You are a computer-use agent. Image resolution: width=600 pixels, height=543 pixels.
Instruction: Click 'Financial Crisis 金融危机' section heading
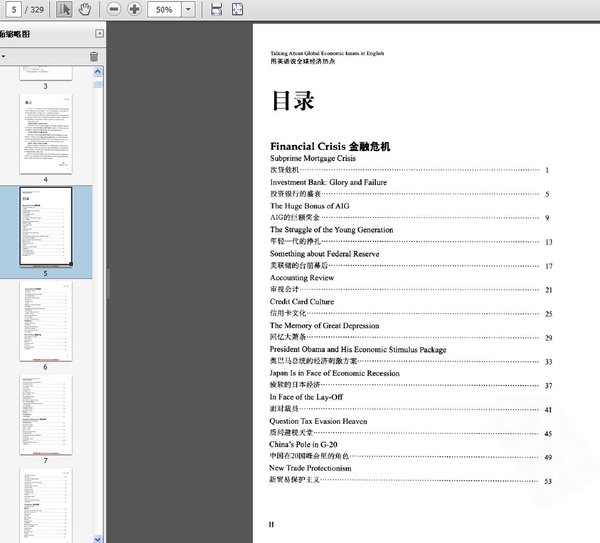(330, 146)
